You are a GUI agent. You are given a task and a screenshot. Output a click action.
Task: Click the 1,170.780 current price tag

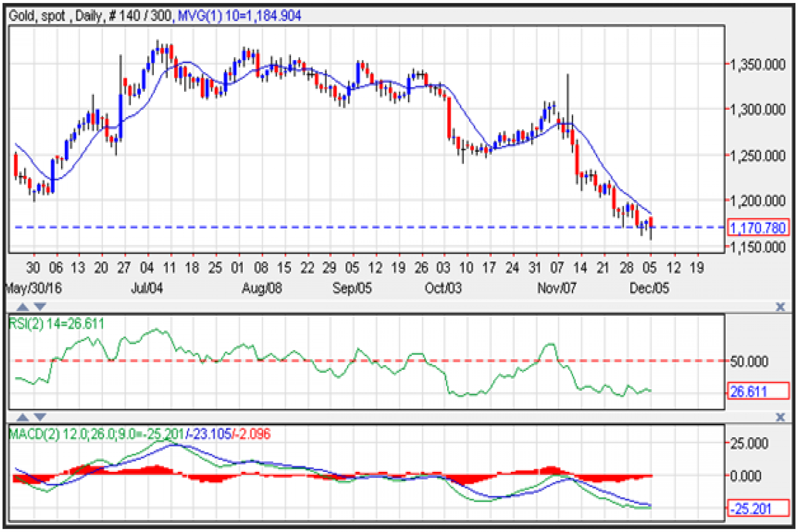click(x=758, y=228)
